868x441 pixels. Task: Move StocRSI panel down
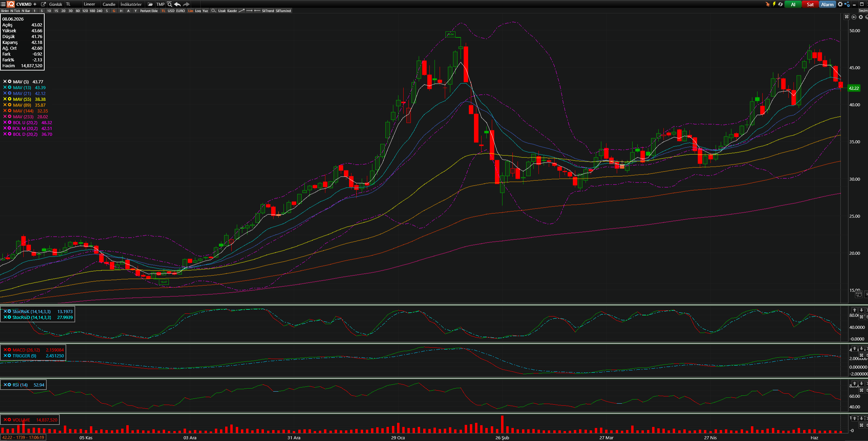(861, 310)
